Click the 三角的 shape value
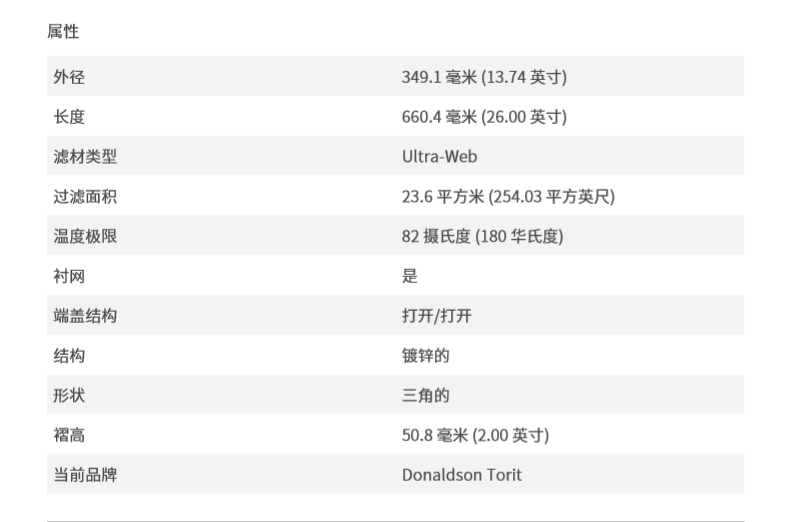Viewport: 787px width, 522px height. (x=426, y=395)
